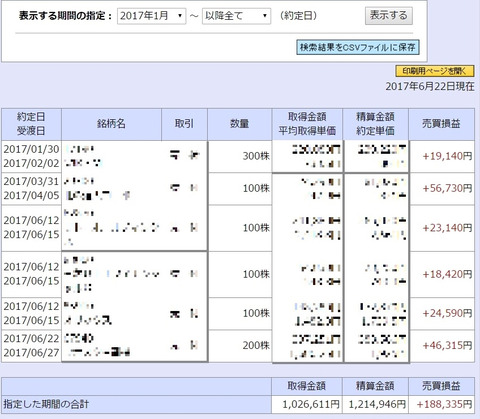The width and height of the screenshot is (480, 419).
Task: Click the 300株 quantity cell
Action: coord(240,156)
